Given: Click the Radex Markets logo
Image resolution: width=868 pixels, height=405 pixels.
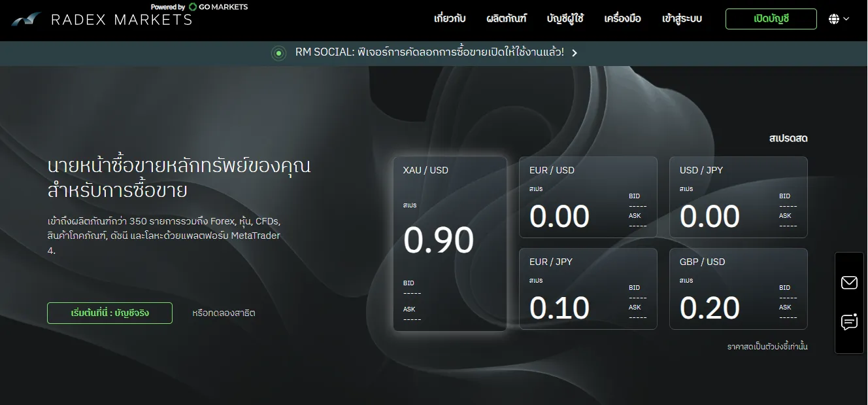Looking at the screenshot, I should pos(101,19).
